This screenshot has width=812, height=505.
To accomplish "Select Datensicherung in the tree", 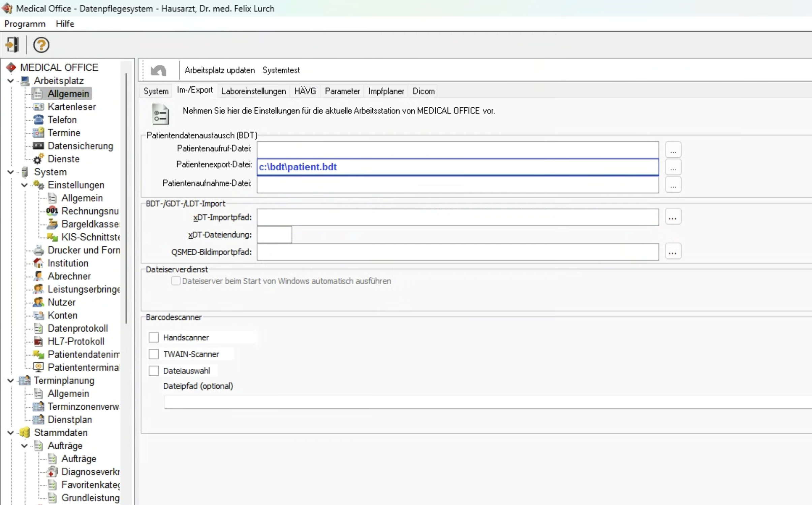I will coord(80,146).
